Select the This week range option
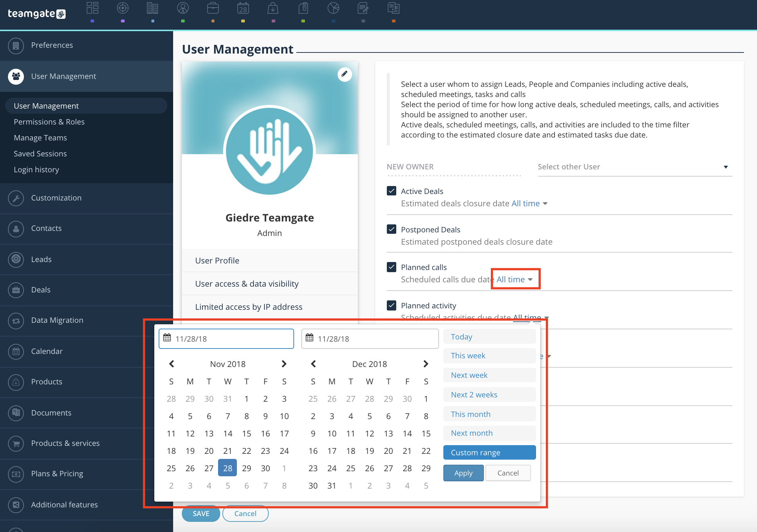This screenshot has width=757, height=532. (489, 356)
